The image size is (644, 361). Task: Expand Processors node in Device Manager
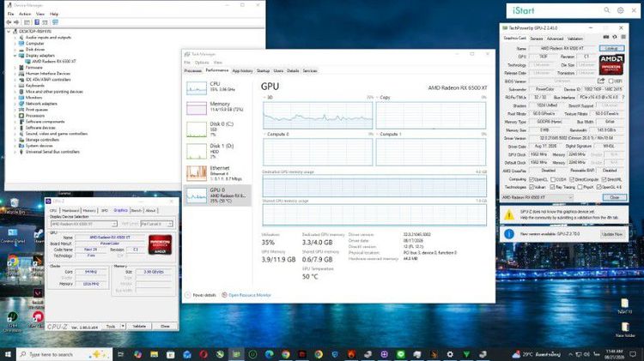click(15, 116)
